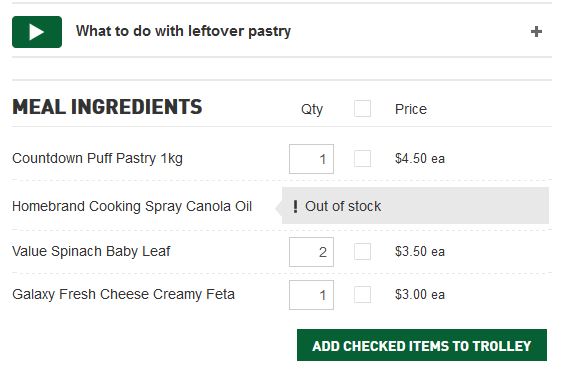
Task: Open the 'What to do with leftover pastry' title
Action: (x=183, y=31)
